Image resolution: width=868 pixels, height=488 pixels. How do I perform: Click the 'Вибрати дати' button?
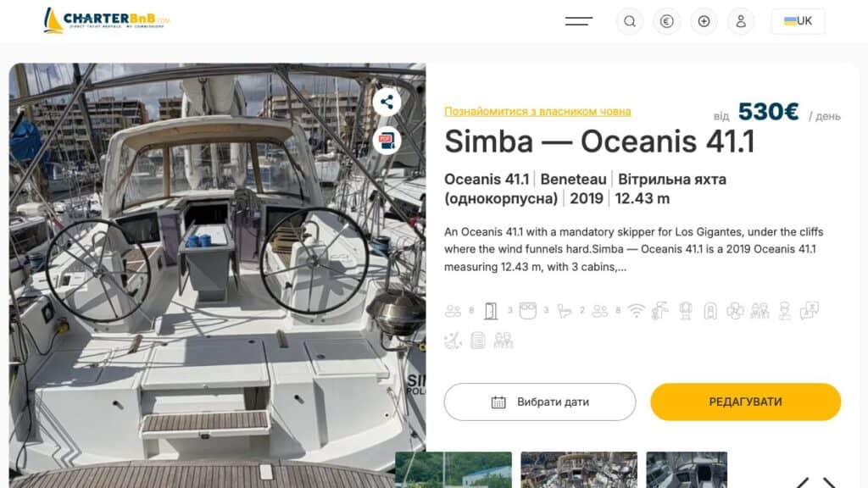(540, 402)
